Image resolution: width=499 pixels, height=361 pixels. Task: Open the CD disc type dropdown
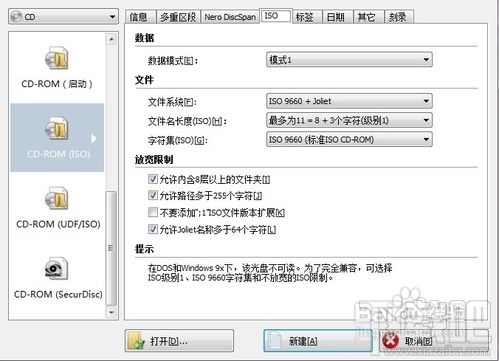click(63, 17)
